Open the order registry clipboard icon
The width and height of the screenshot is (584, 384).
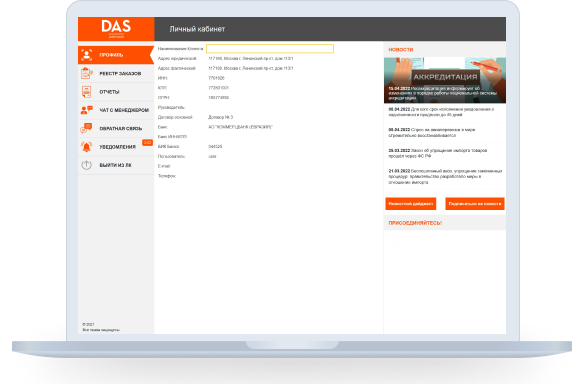coord(86,73)
